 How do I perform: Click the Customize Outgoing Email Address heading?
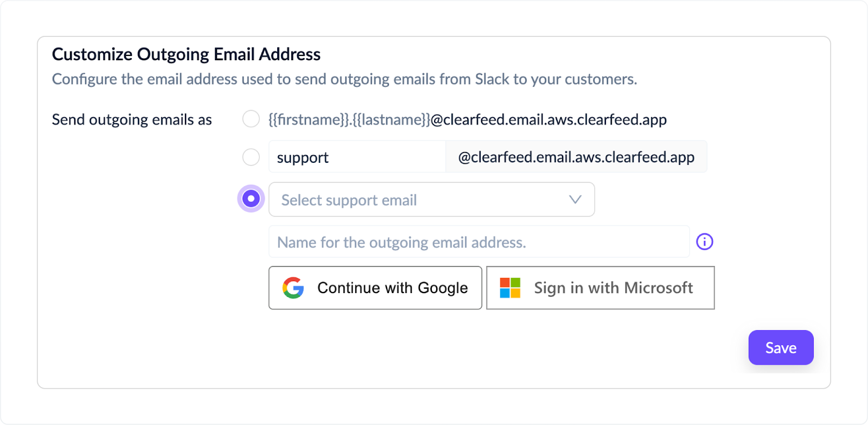[x=186, y=54]
